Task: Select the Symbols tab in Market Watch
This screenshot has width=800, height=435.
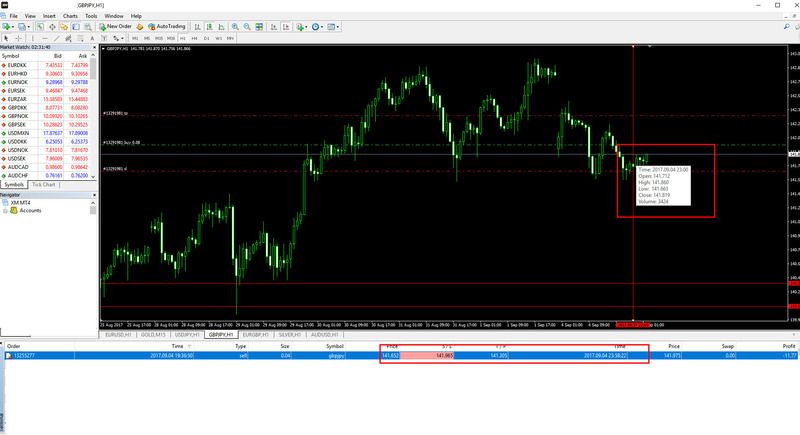Action: pyautogui.click(x=14, y=185)
